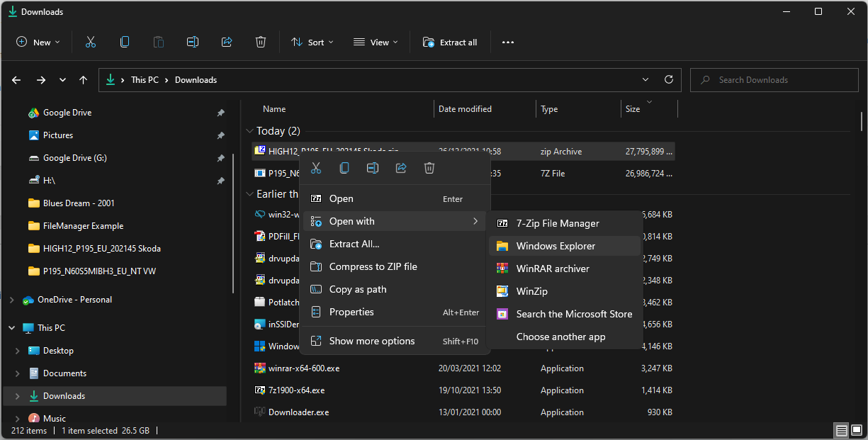The height and width of the screenshot is (440, 868).
Task: Click the New button
Action: [x=38, y=43]
